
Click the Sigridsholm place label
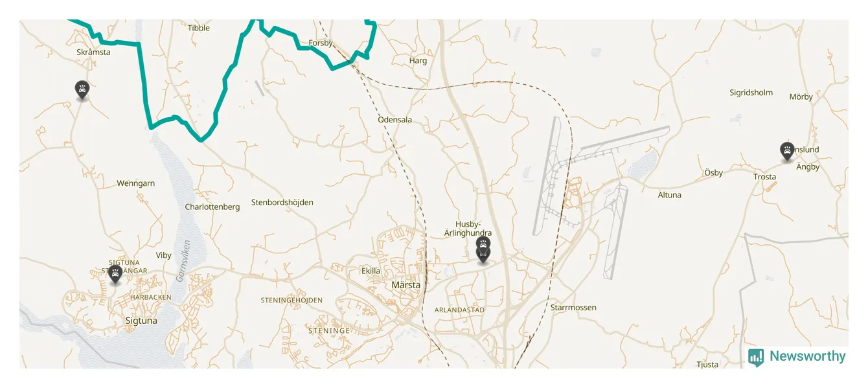click(x=751, y=93)
